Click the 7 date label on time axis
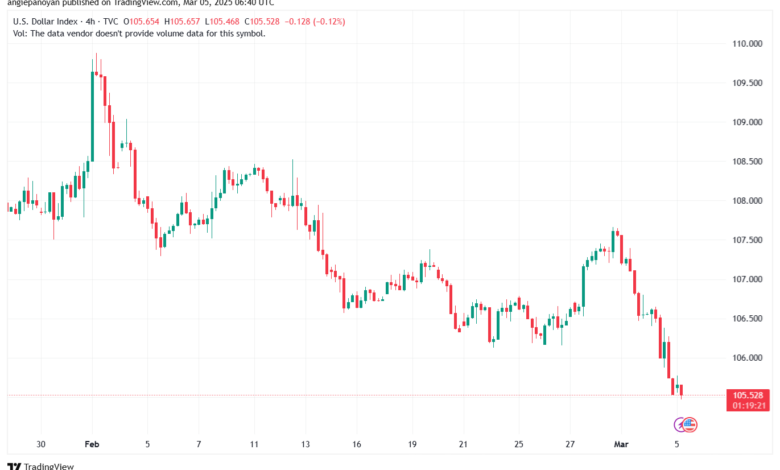Viewport: 780px width, 470px height. point(198,444)
